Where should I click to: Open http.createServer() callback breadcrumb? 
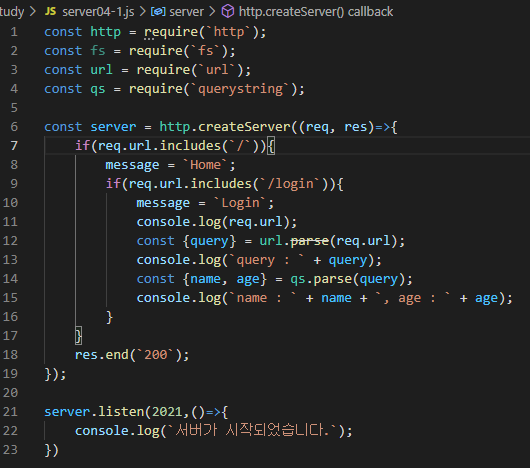pyautogui.click(x=316, y=12)
